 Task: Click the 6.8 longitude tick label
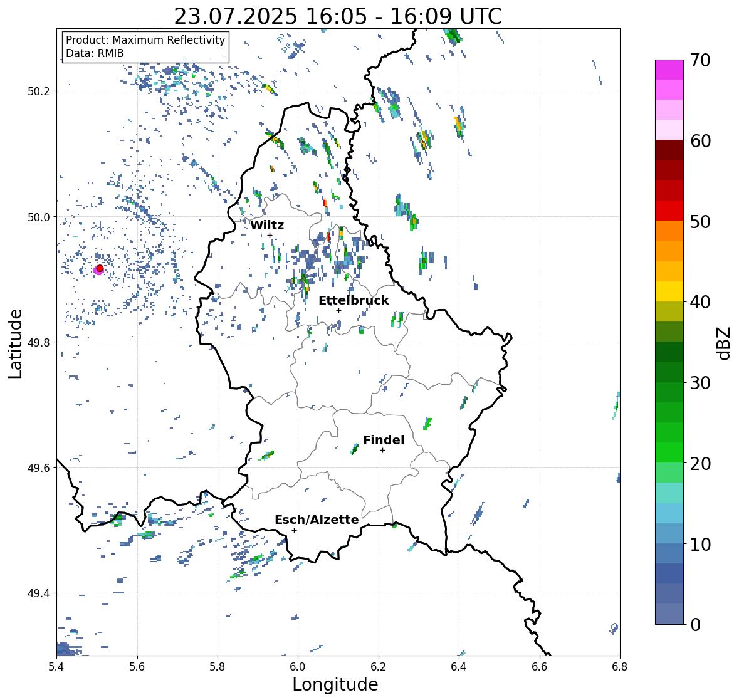pyautogui.click(x=620, y=667)
